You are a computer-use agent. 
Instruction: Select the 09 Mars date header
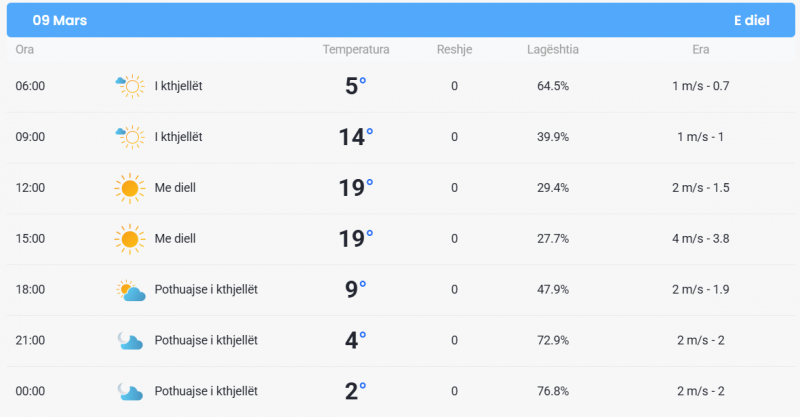(59, 20)
